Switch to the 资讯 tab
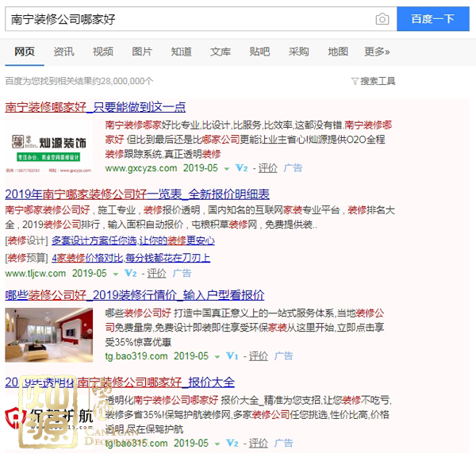The image size is (476, 461). point(64,52)
